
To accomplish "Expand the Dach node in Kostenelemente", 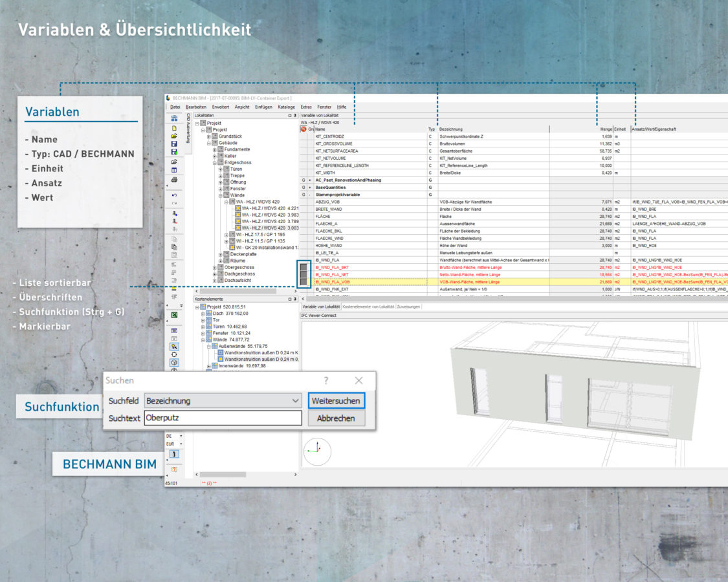I will pyautogui.click(x=203, y=314).
